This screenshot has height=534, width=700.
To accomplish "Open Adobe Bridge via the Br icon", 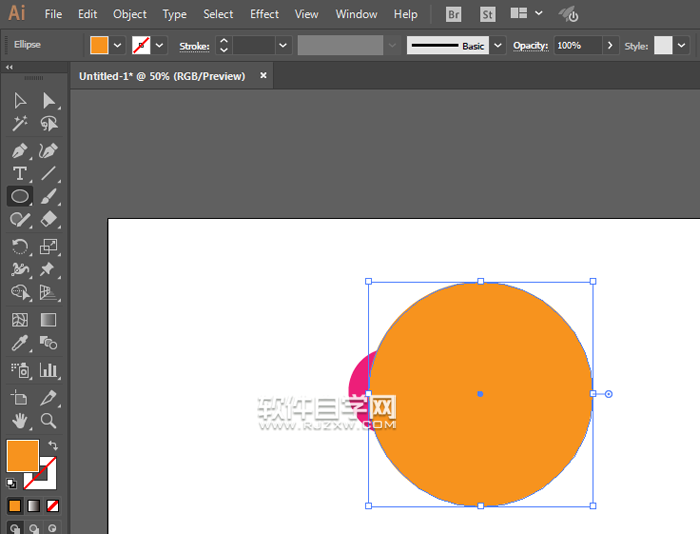I will click(454, 15).
